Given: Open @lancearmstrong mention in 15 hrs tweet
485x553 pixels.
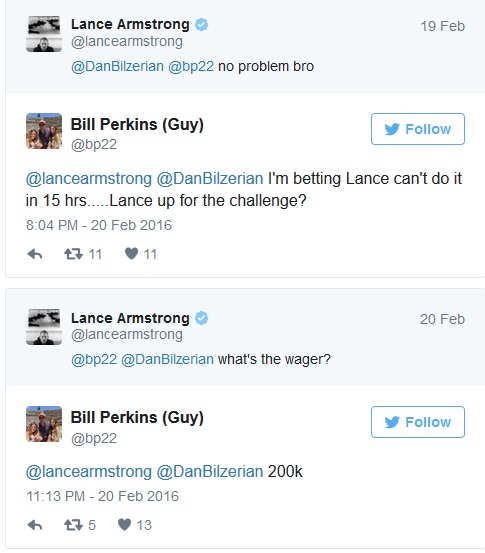Looking at the screenshot, I should click(89, 178).
